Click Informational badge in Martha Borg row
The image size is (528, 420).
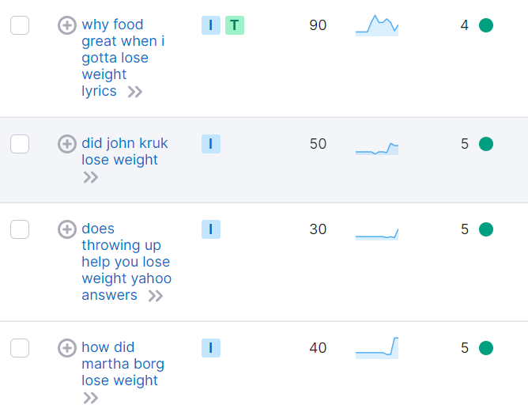tap(210, 348)
